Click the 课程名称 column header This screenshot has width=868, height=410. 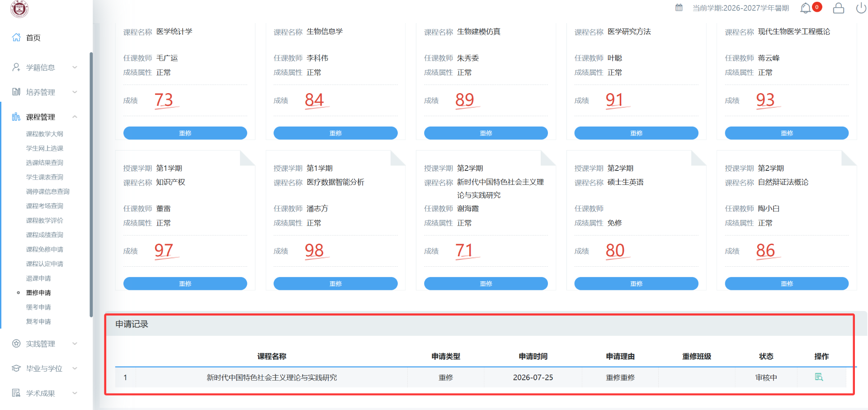click(x=272, y=356)
